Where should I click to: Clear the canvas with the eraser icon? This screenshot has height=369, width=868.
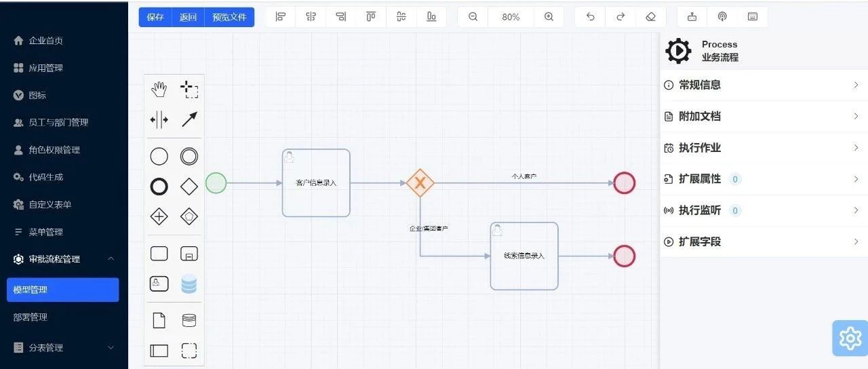tap(651, 17)
